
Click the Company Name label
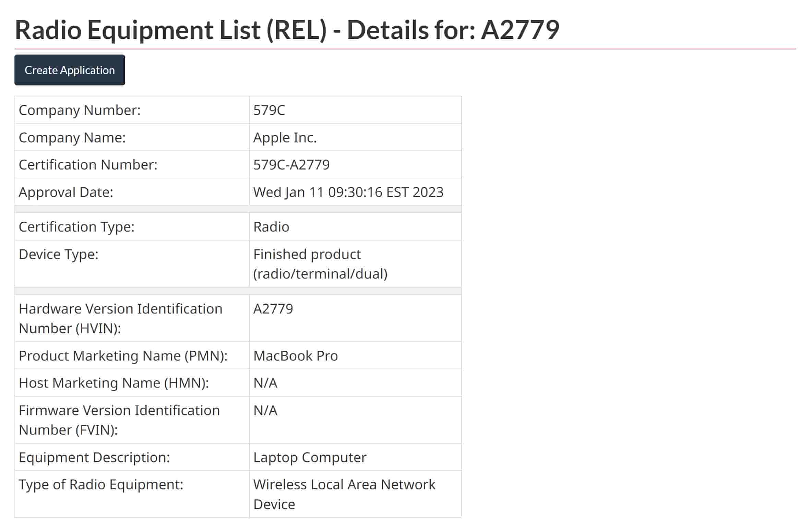[72, 138]
